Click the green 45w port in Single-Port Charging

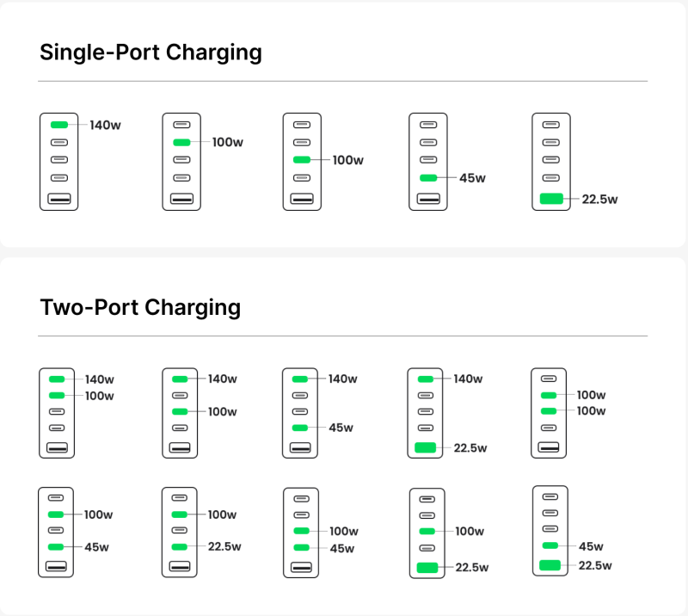pos(427,178)
